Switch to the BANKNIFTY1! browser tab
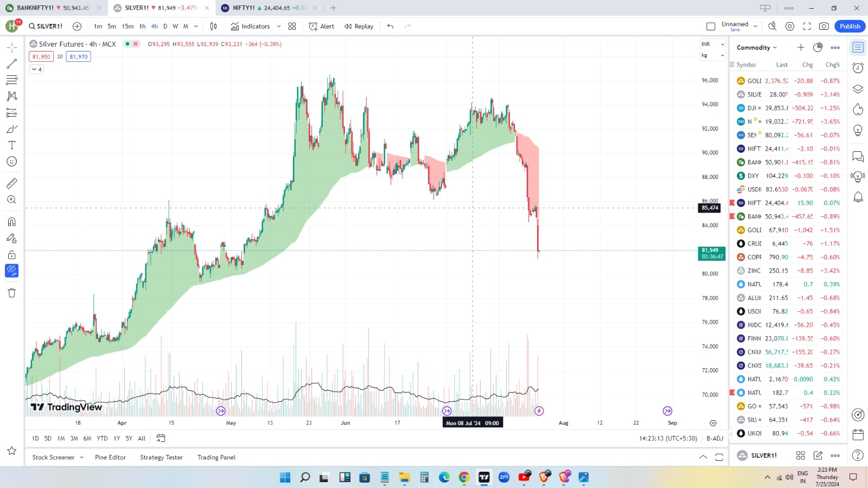 click(x=53, y=8)
